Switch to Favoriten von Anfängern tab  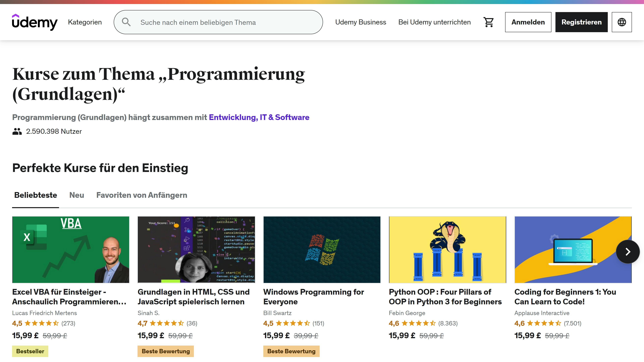click(x=142, y=195)
